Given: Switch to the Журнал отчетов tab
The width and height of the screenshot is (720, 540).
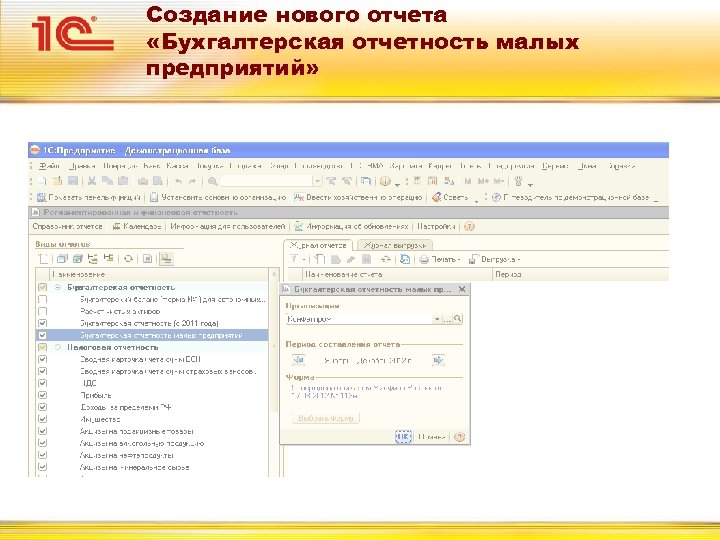Looking at the screenshot, I should click(x=318, y=245).
